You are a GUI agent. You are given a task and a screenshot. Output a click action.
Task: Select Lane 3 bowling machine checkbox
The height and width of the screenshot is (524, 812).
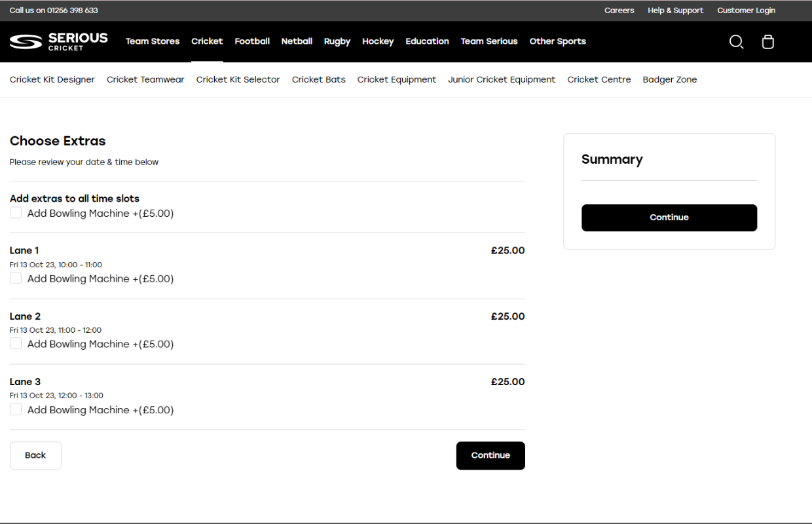coord(16,410)
